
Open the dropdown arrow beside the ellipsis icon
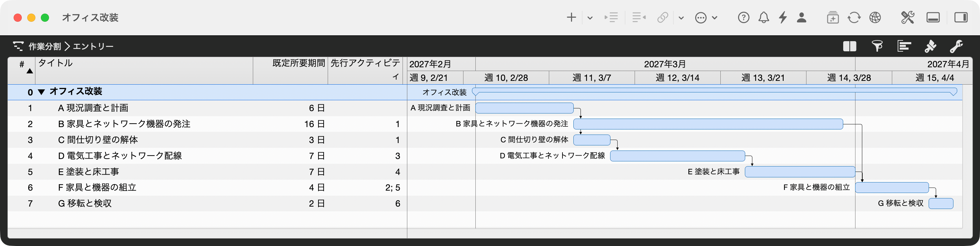715,18
